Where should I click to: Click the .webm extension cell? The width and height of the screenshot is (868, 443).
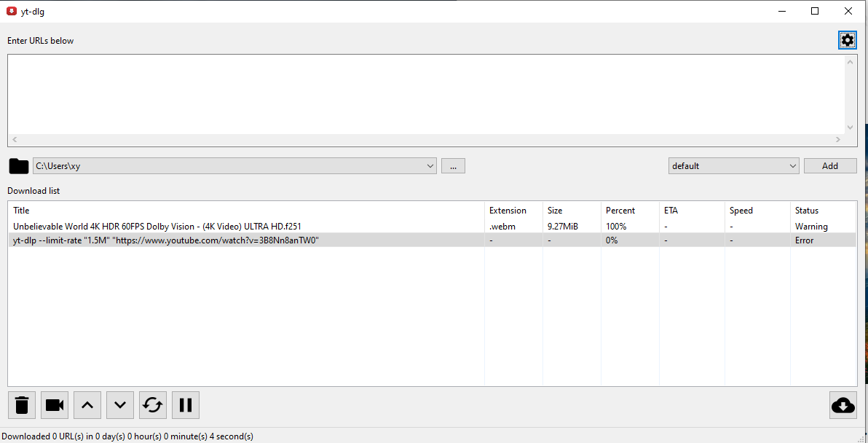[513, 226]
